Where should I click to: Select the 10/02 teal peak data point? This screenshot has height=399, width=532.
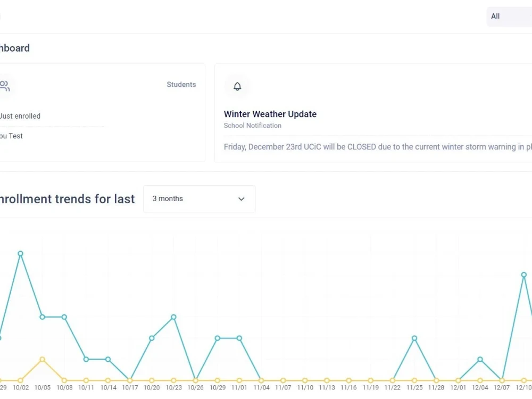pos(20,253)
